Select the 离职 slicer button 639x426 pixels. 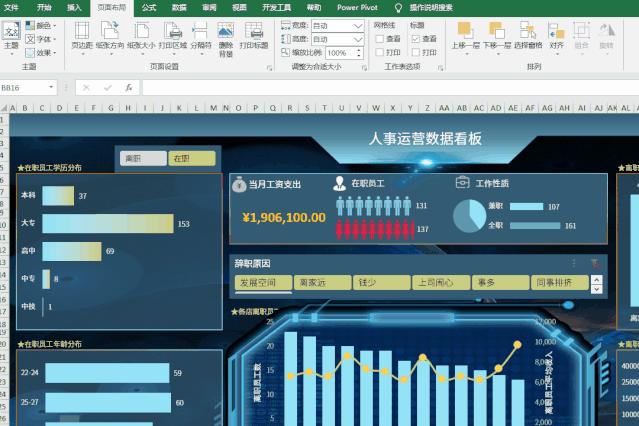coord(143,159)
